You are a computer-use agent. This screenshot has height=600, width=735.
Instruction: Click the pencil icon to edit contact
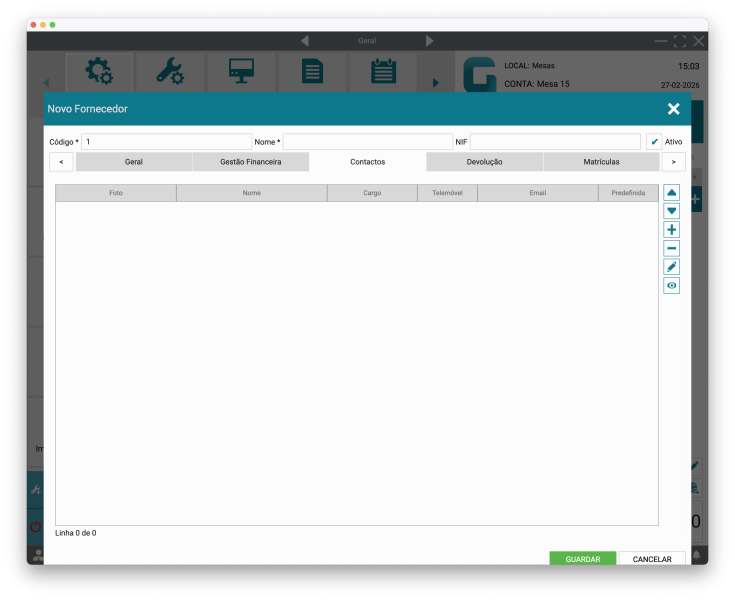pos(671,267)
